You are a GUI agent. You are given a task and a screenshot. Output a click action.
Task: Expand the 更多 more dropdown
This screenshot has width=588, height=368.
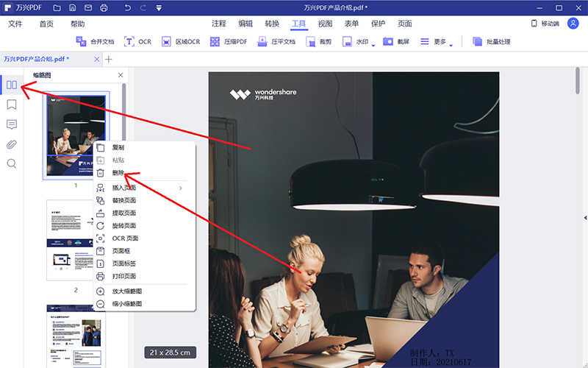coord(451,44)
